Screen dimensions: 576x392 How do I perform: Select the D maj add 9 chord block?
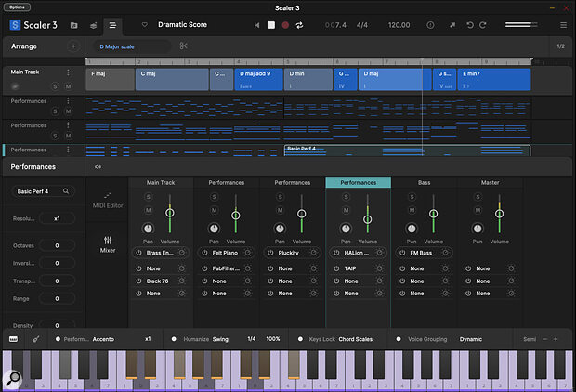click(258, 79)
